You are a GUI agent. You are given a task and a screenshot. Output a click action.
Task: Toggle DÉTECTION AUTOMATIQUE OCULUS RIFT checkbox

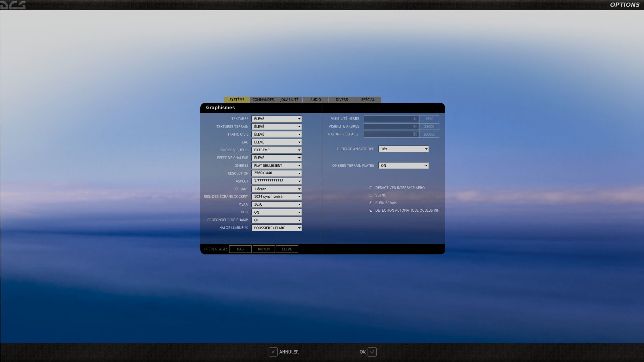371,210
